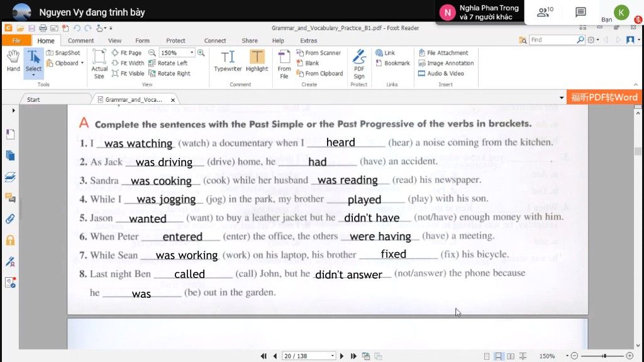Insert a File Attachment
This screenshot has width=644, height=362.
[443, 53]
